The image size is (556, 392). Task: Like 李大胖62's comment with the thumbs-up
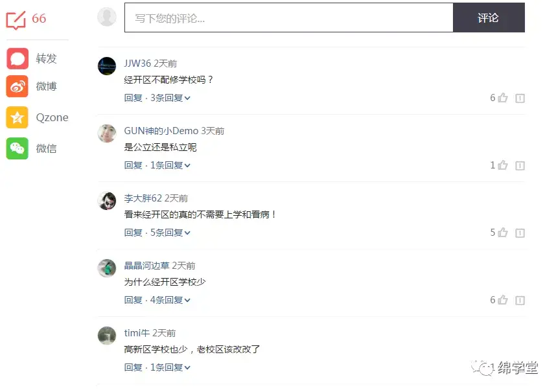point(502,232)
